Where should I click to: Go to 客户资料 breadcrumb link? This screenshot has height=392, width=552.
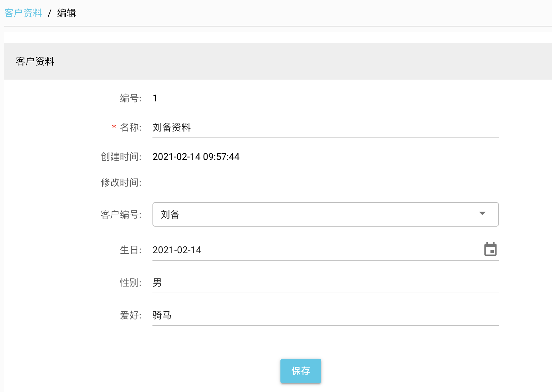23,13
